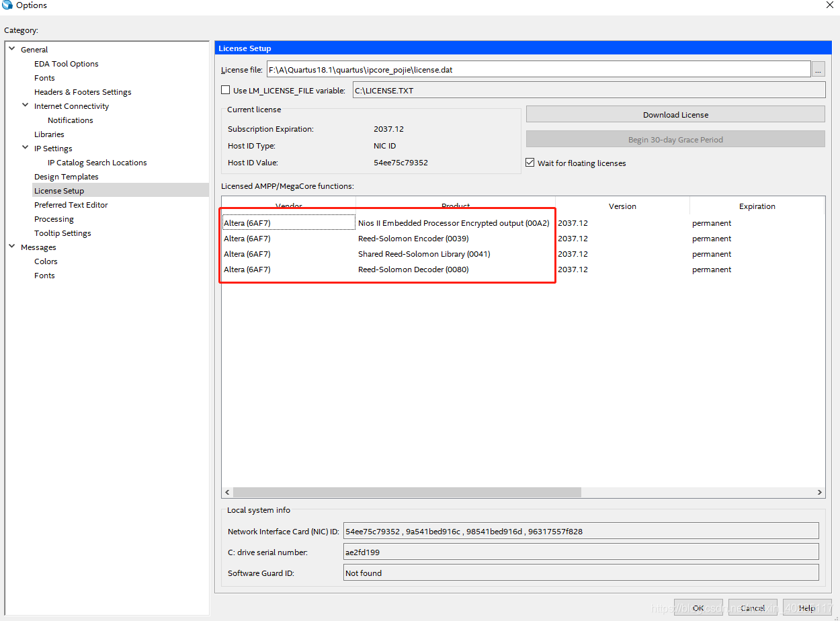Click the Quartus icon in the title bar

pyautogui.click(x=7, y=5)
